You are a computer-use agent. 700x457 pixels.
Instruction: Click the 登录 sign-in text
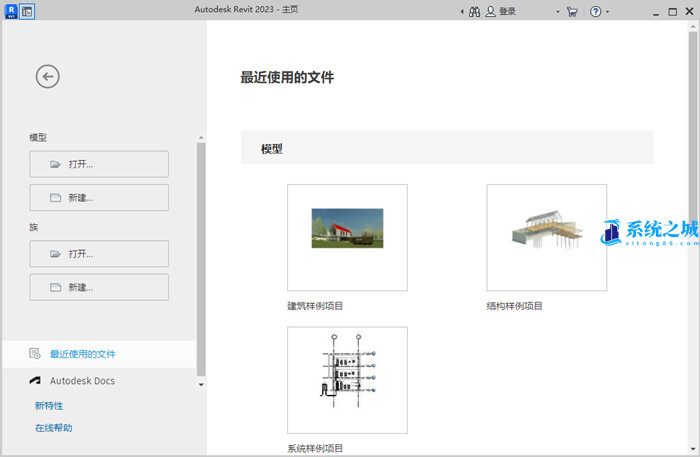click(507, 12)
